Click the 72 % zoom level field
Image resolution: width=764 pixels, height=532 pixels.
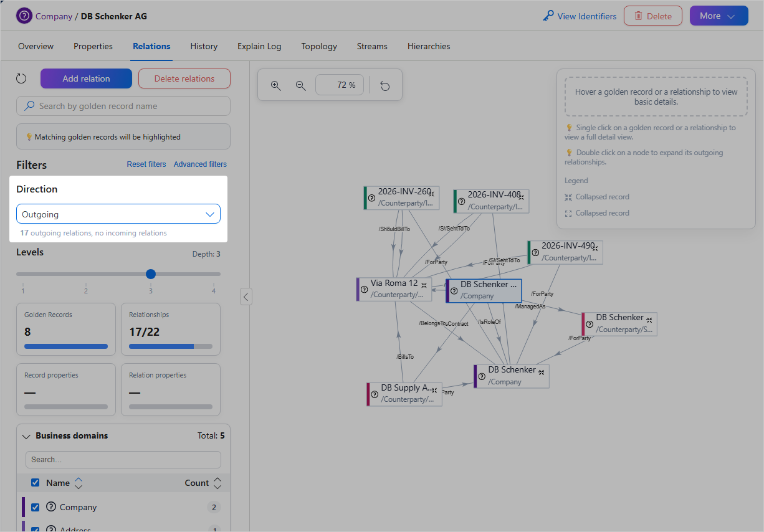click(340, 85)
